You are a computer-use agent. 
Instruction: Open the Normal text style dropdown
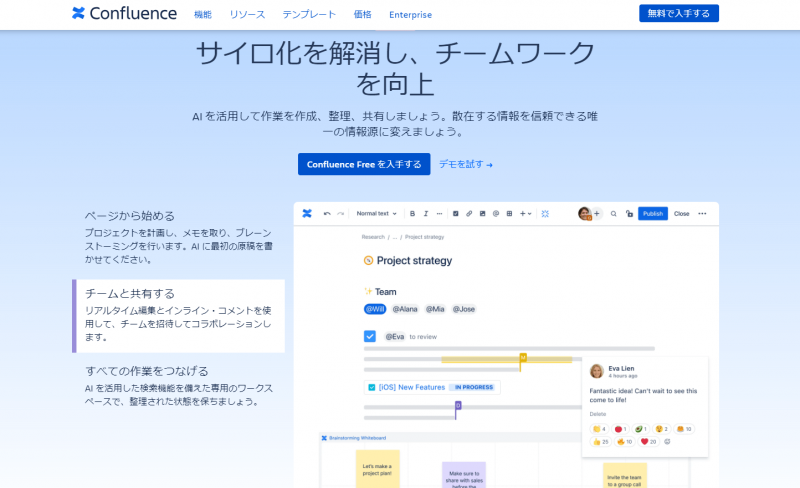378,213
